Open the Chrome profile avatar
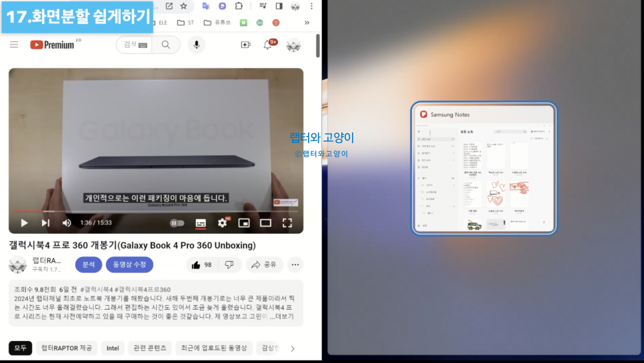Screen dimensions: 644x363 tap(295, 6)
